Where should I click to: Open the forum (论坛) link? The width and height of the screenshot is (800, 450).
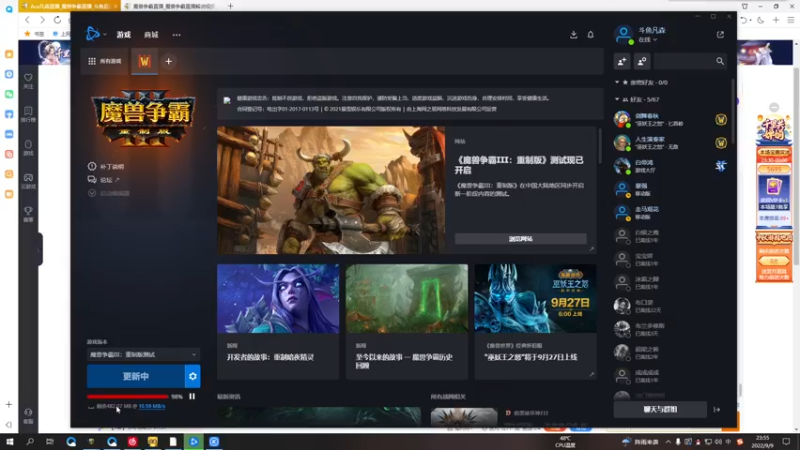(104, 180)
